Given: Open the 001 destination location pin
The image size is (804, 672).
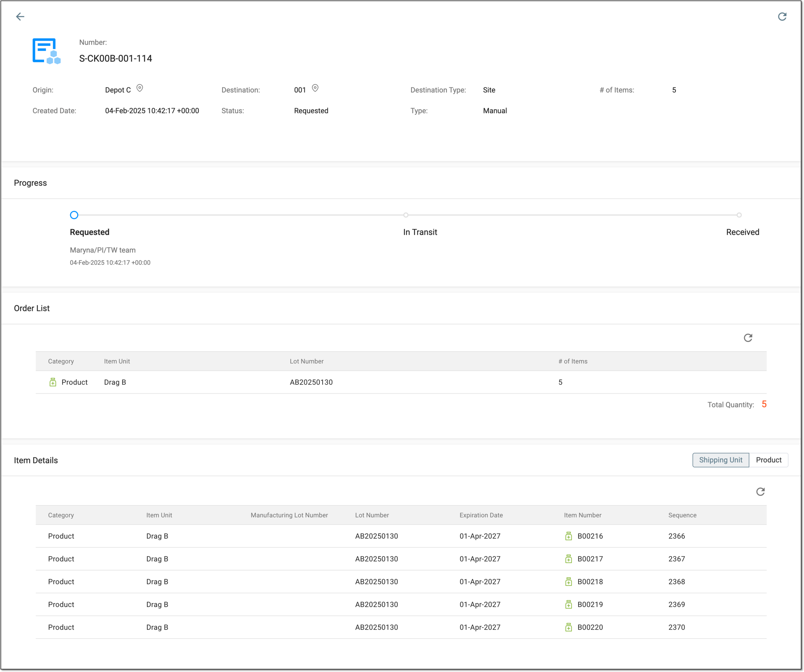Looking at the screenshot, I should (315, 88).
